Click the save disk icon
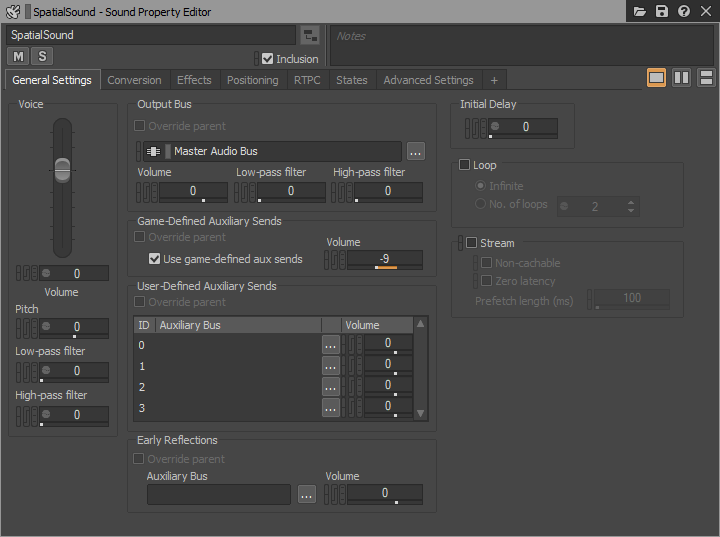 [x=662, y=11]
